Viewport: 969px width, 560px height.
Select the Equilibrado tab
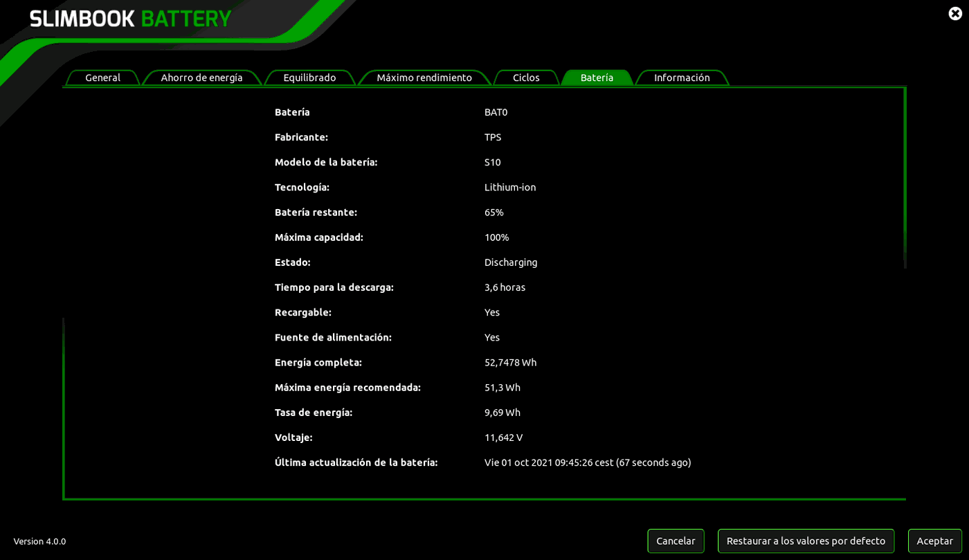point(309,78)
